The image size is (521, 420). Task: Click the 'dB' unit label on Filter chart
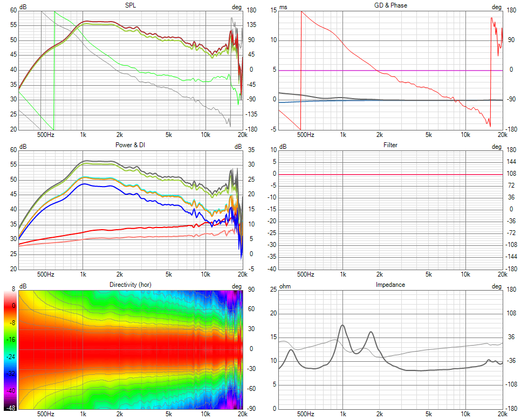tap(283, 147)
